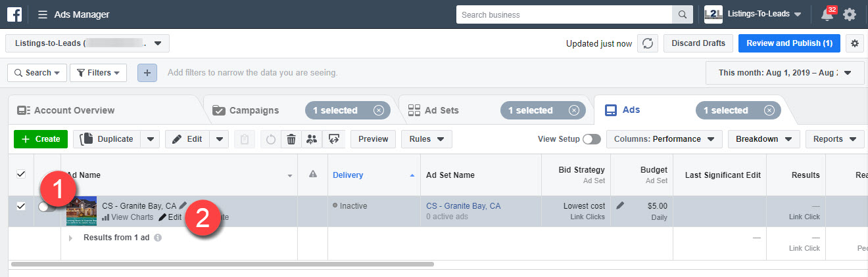This screenshot has width=868, height=277.
Task: Click the Duplicate button
Action: coord(107,139)
